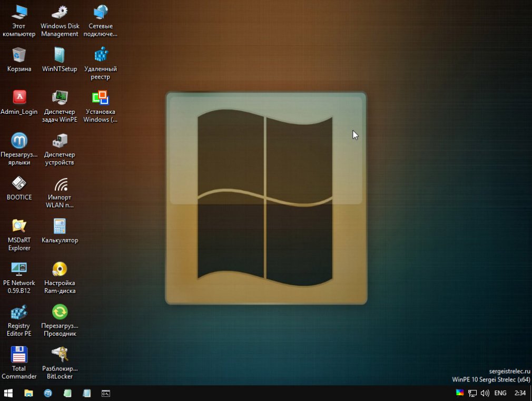Open network tray icon
Image resolution: width=532 pixels, height=401 pixels.
pyautogui.click(x=472, y=393)
